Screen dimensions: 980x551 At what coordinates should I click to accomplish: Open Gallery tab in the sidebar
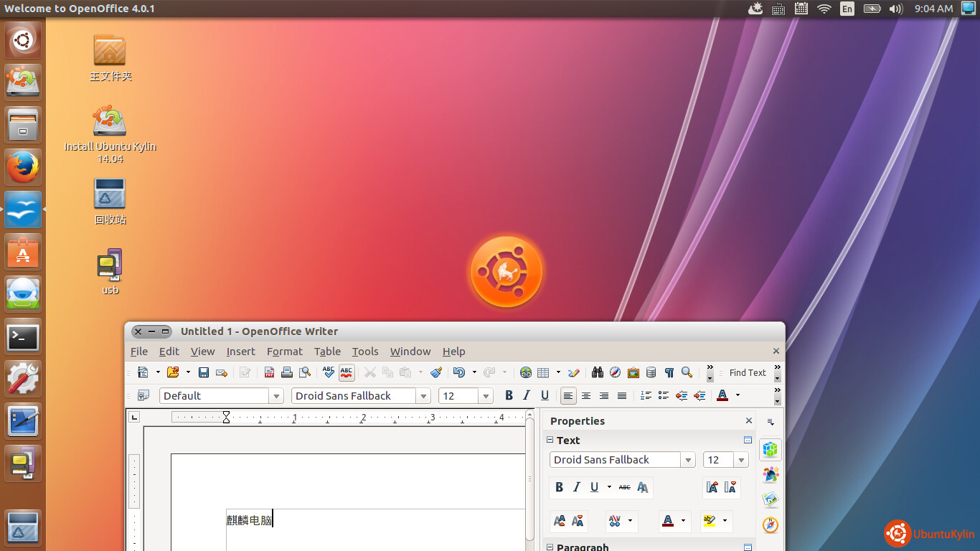point(771,499)
